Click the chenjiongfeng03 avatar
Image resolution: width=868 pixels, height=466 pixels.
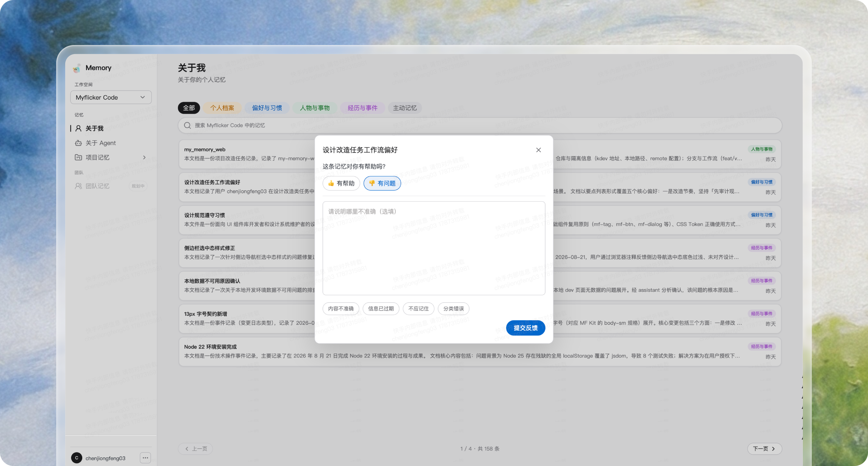(x=76, y=458)
